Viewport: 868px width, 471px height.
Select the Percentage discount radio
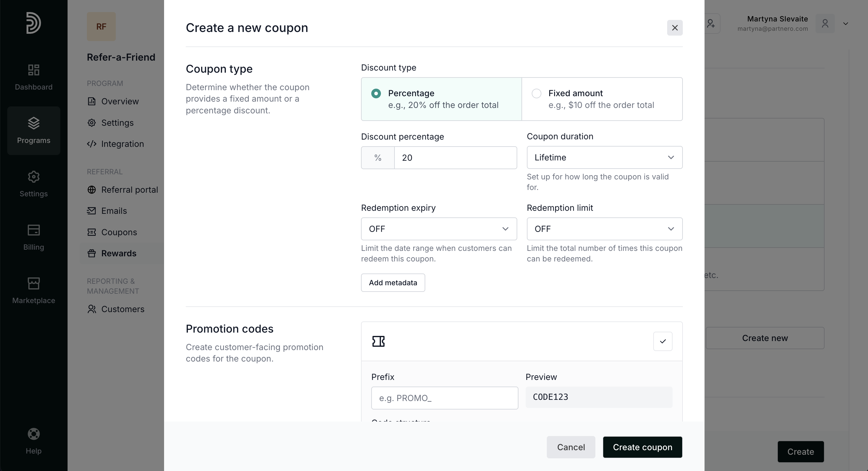(376, 93)
